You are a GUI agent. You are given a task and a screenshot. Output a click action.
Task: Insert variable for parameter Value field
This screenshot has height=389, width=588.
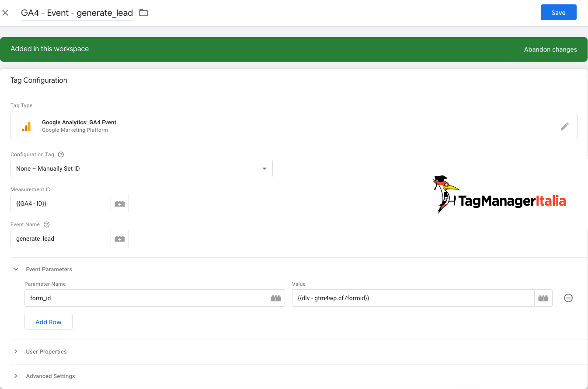tap(543, 298)
